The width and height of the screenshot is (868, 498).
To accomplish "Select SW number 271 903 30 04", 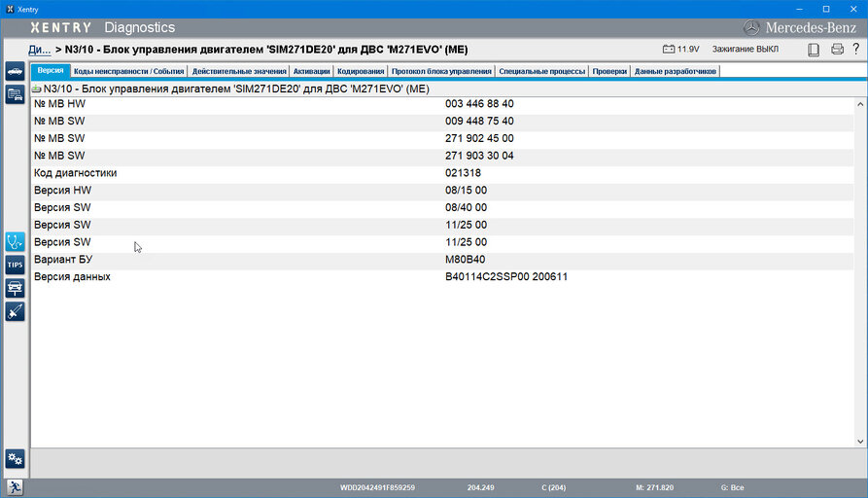I will pyautogui.click(x=479, y=156).
